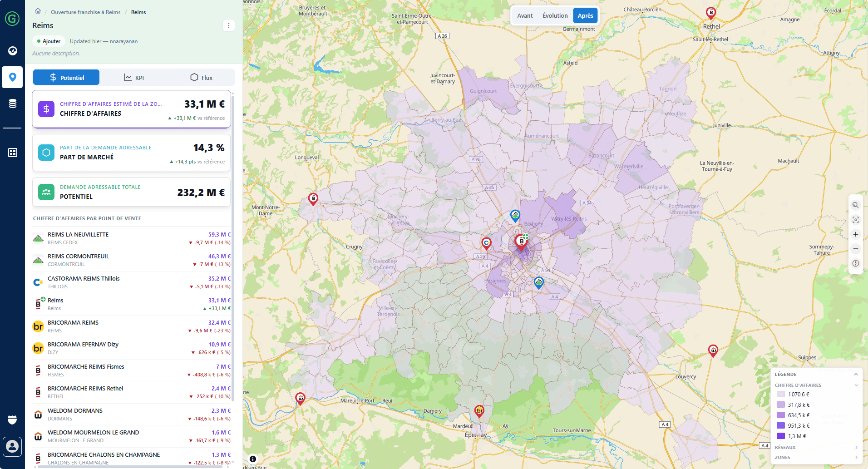The width and height of the screenshot is (868, 469).
Task: Zoom out on the map
Action: (x=856, y=249)
